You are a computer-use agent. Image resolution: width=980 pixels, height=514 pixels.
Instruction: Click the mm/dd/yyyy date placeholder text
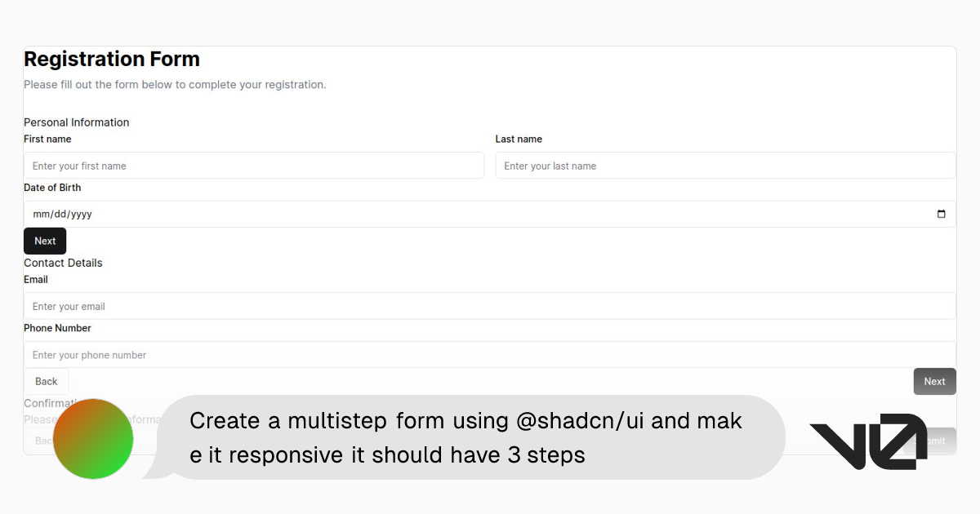[x=60, y=213]
